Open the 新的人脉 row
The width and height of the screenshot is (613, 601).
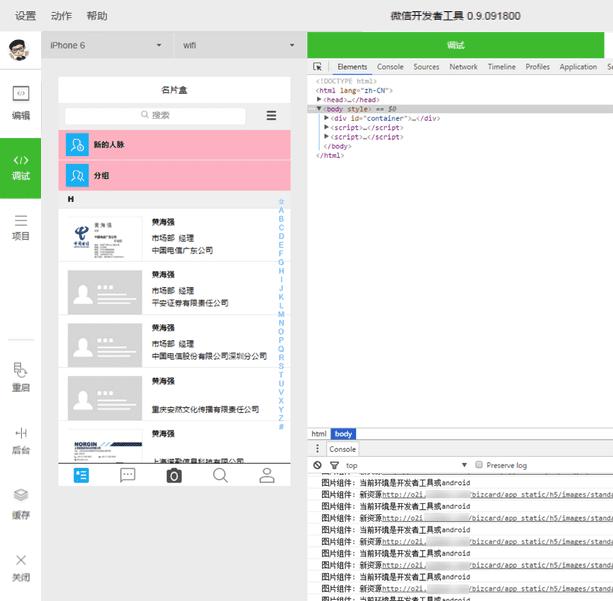tap(174, 145)
